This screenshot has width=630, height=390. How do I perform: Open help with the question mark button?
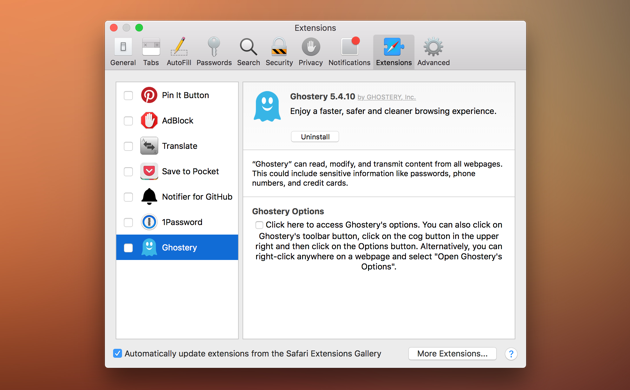click(511, 354)
